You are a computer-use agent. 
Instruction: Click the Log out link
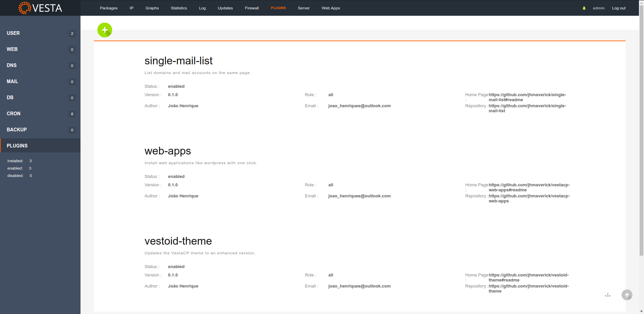coord(619,8)
